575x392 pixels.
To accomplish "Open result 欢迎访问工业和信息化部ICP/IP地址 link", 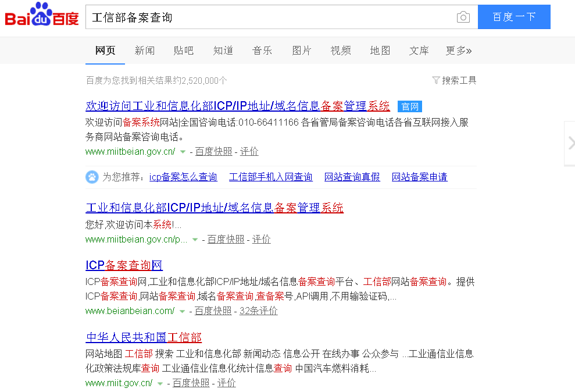I will pyautogui.click(x=238, y=106).
